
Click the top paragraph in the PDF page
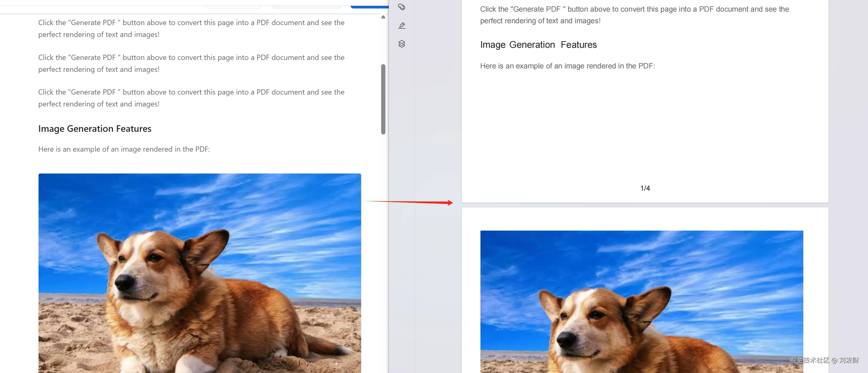pyautogui.click(x=634, y=15)
